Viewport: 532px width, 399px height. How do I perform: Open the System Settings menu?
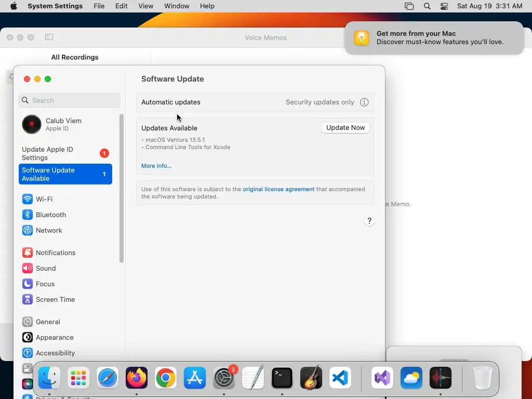(x=55, y=6)
